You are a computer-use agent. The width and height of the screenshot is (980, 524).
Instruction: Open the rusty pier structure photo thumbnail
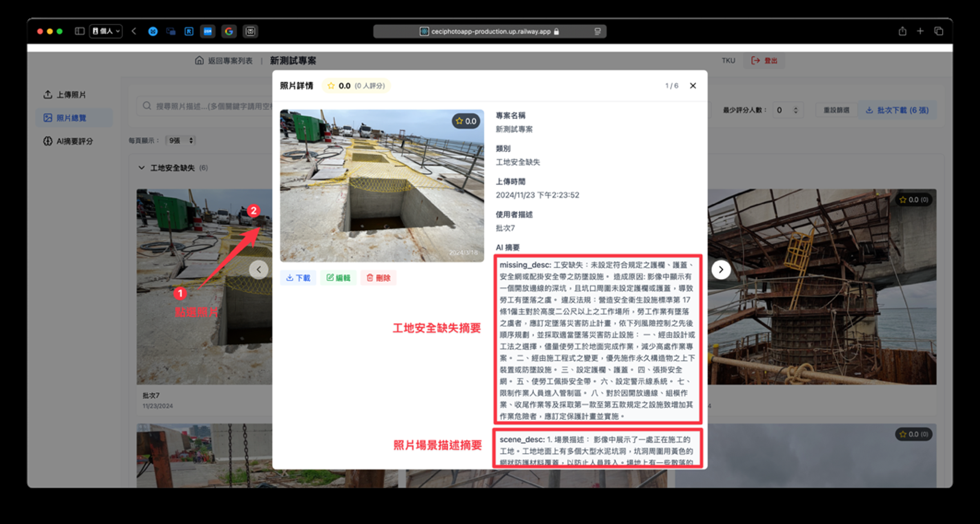pos(822,286)
